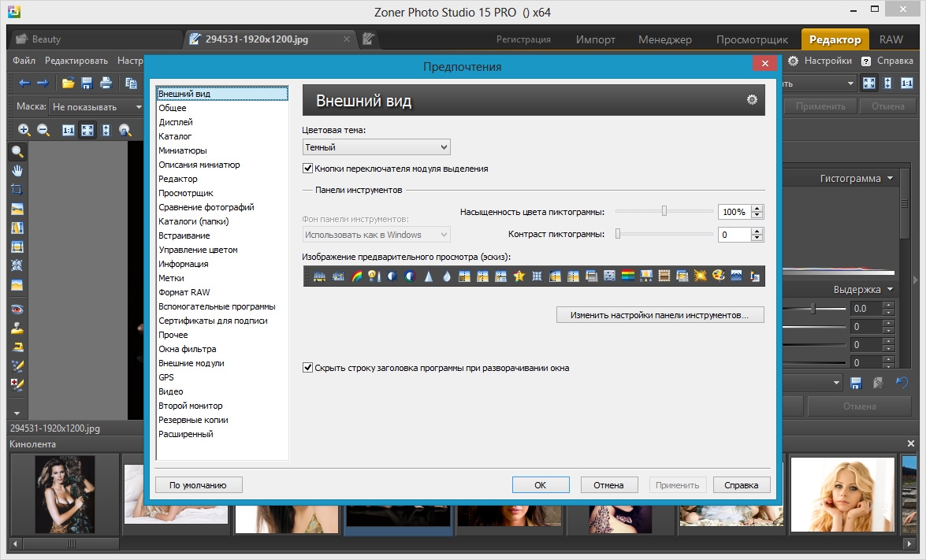Switch to the RAW tab
The width and height of the screenshot is (926, 560).
point(891,39)
